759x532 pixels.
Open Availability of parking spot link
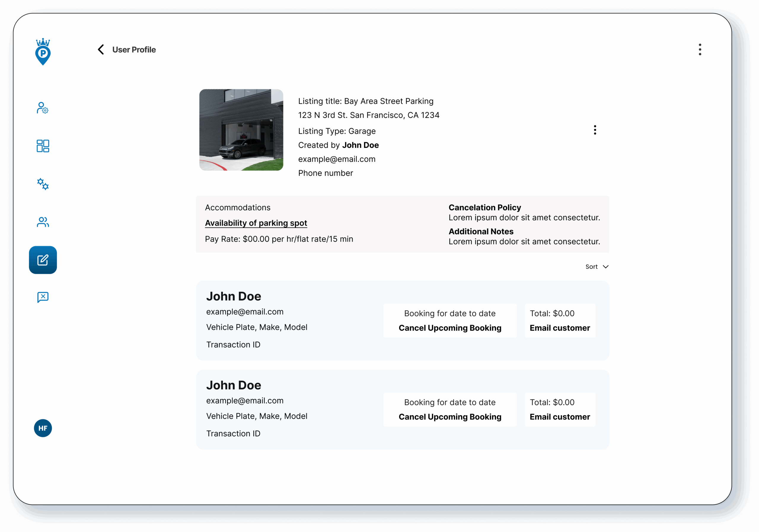pyautogui.click(x=256, y=223)
